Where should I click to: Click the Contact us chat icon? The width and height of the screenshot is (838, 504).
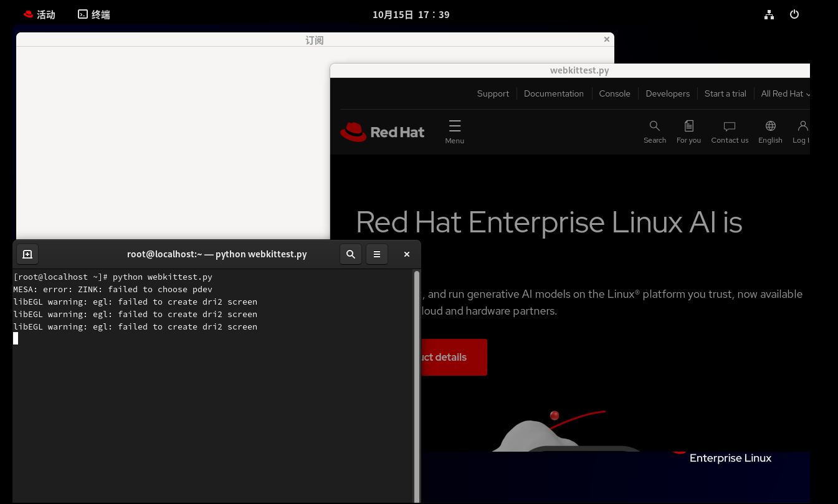point(730,131)
